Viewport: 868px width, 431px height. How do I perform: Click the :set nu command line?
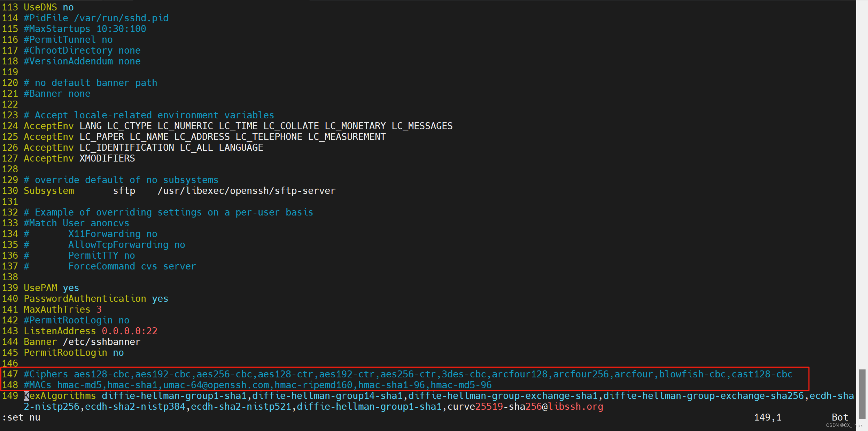coord(21,417)
